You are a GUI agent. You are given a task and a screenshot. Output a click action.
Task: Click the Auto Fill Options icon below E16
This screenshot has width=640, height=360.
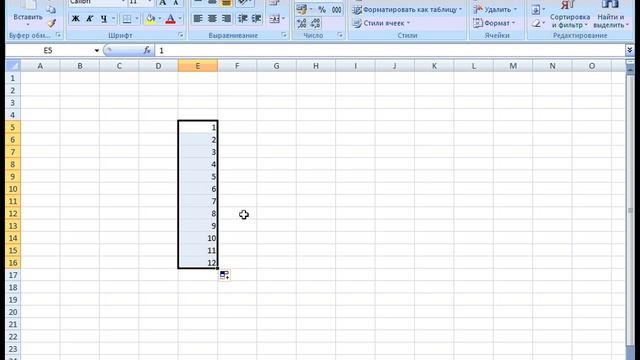[x=224, y=275]
